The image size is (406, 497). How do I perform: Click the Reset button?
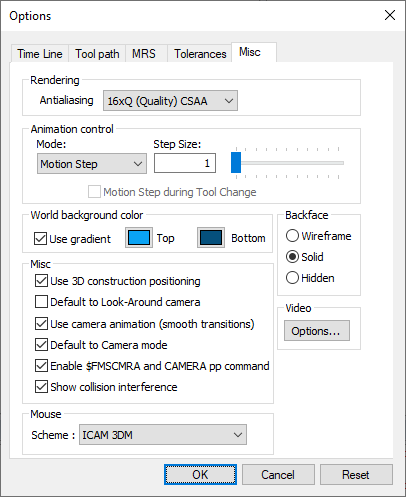pos(356,474)
